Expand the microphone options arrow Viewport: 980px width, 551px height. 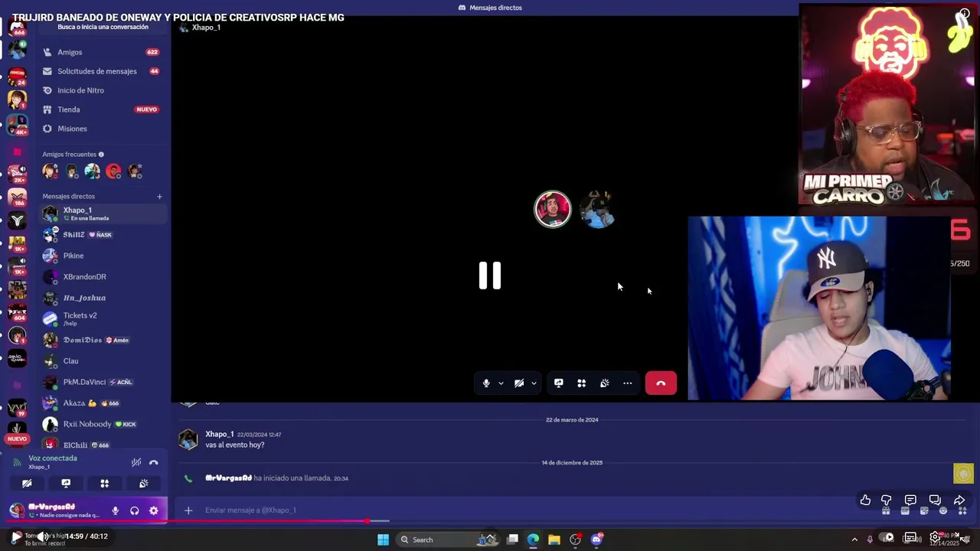pos(501,383)
